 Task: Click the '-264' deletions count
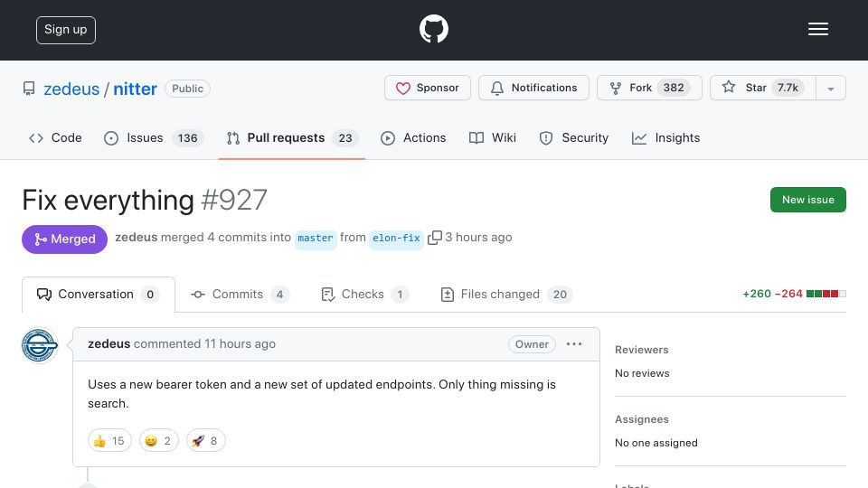tap(788, 294)
